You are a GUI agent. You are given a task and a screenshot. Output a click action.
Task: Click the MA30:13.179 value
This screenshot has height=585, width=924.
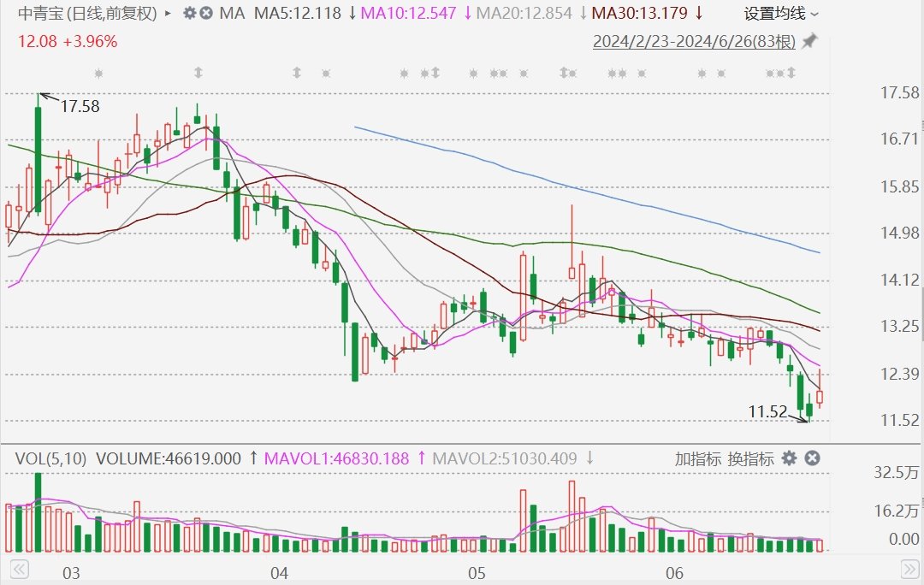click(639, 13)
